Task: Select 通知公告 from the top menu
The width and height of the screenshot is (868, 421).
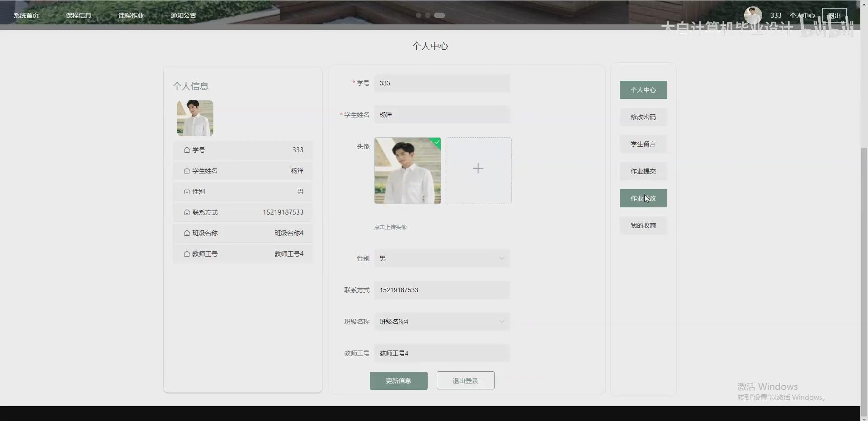Action: click(183, 15)
